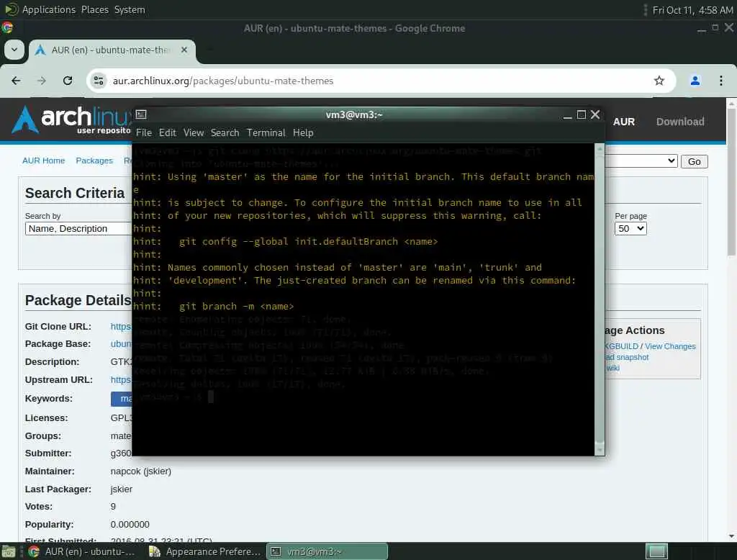
Task: Open terminal View menu
Action: pos(194,133)
